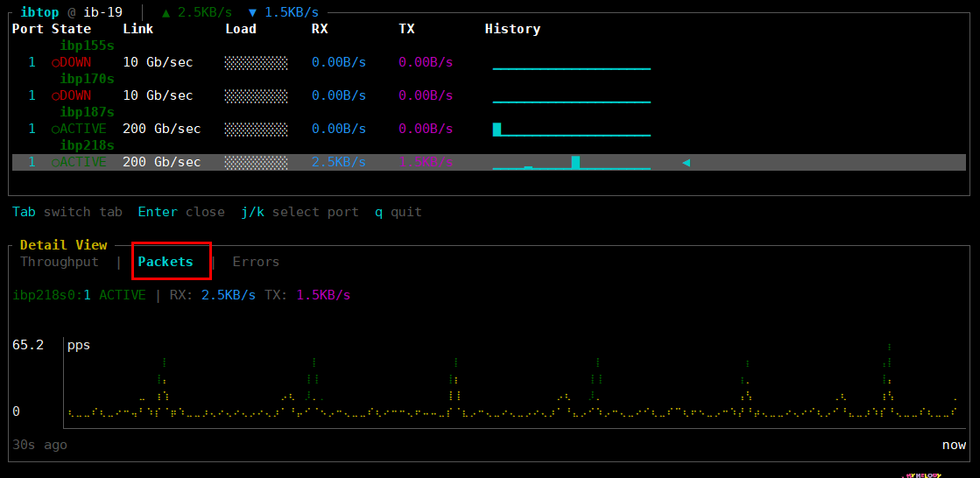Click the 'TX: 1.5KB/s' detail readout
The width and height of the screenshot is (980, 478).
307,295
